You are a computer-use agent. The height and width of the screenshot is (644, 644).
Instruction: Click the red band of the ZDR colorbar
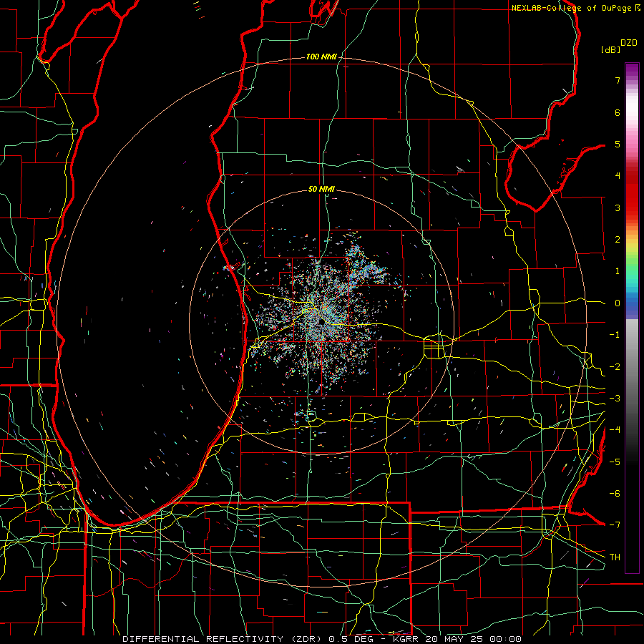pos(632,193)
